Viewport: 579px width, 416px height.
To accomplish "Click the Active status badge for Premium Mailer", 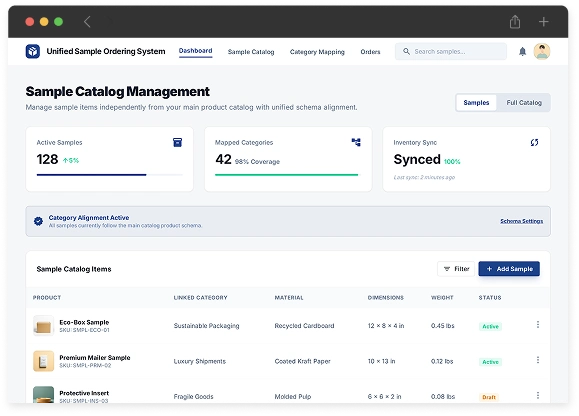I will pyautogui.click(x=490, y=362).
